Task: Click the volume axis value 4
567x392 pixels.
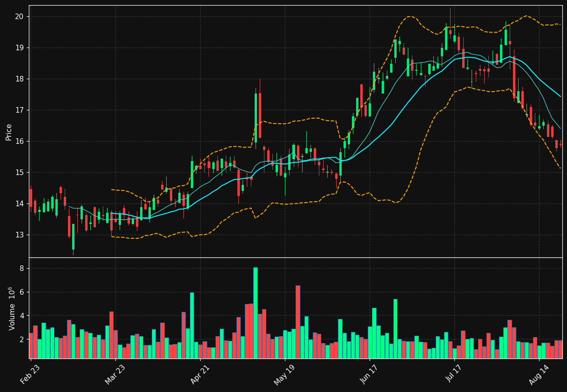Action: (x=21, y=316)
